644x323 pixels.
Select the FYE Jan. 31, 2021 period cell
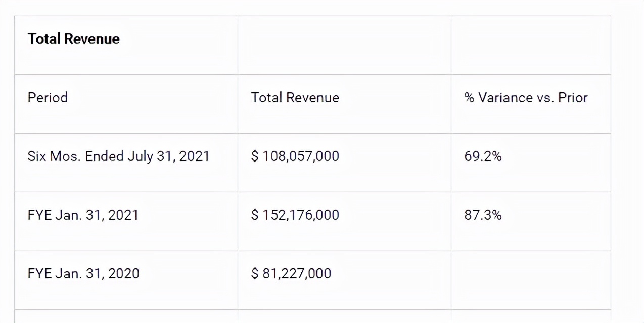coord(83,215)
